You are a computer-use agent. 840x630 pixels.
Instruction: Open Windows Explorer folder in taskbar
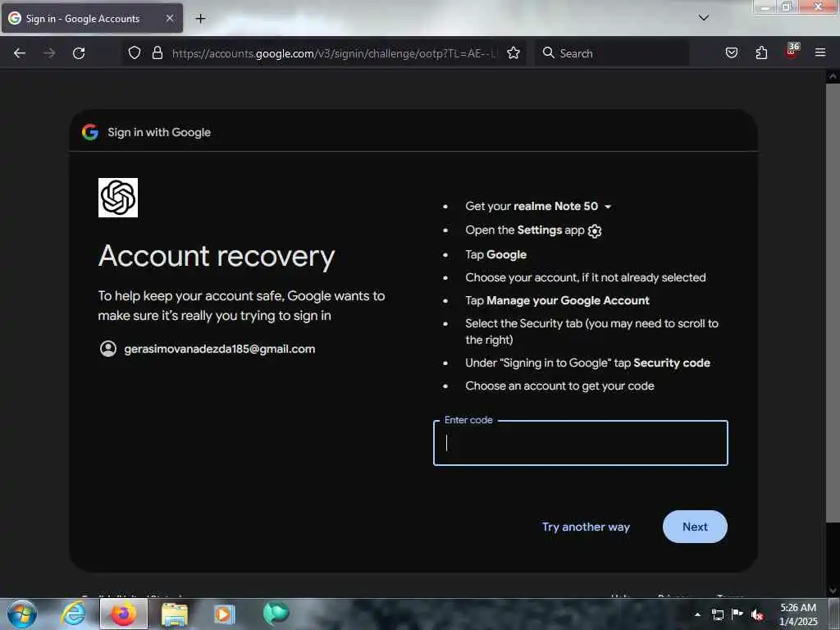[175, 614]
